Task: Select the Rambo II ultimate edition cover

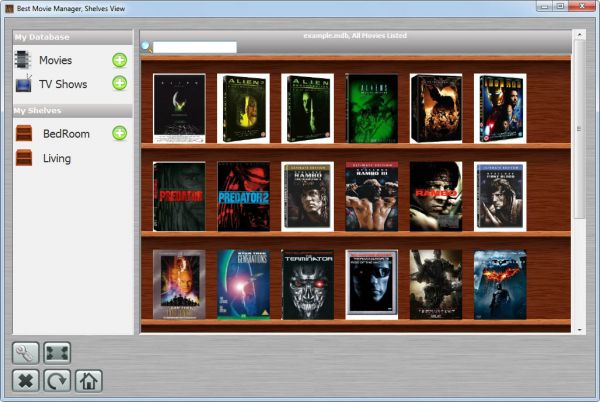Action: coord(308,197)
